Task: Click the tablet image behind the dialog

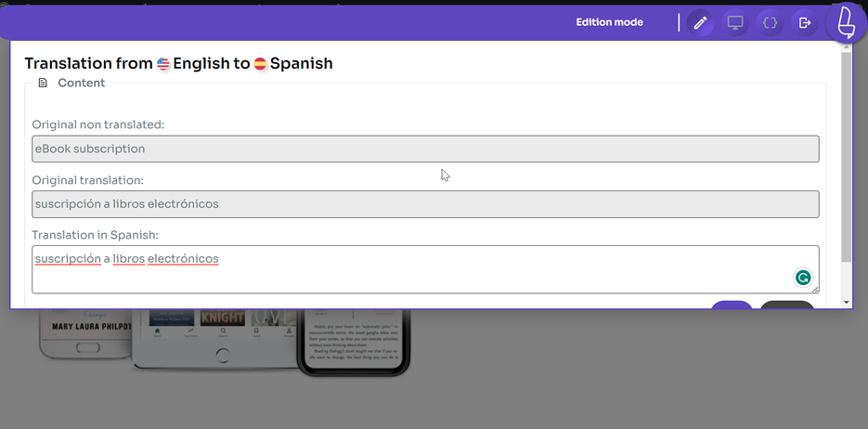Action: (216, 339)
